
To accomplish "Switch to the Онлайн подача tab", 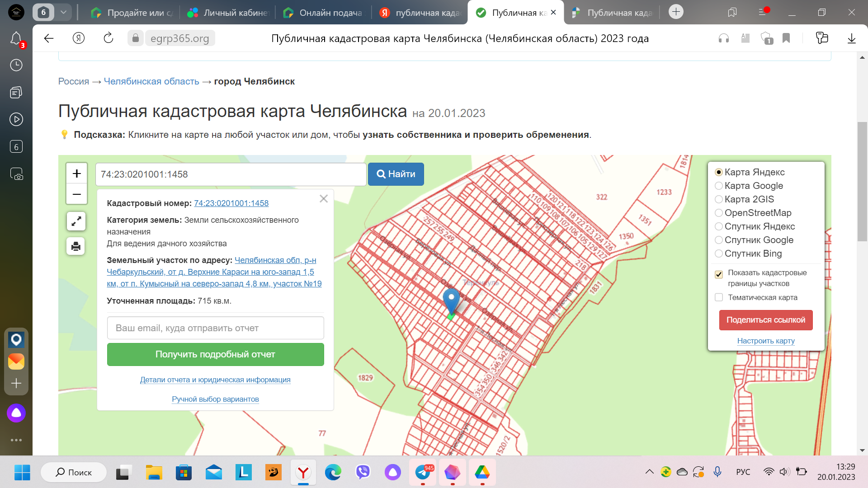I will coord(323,13).
